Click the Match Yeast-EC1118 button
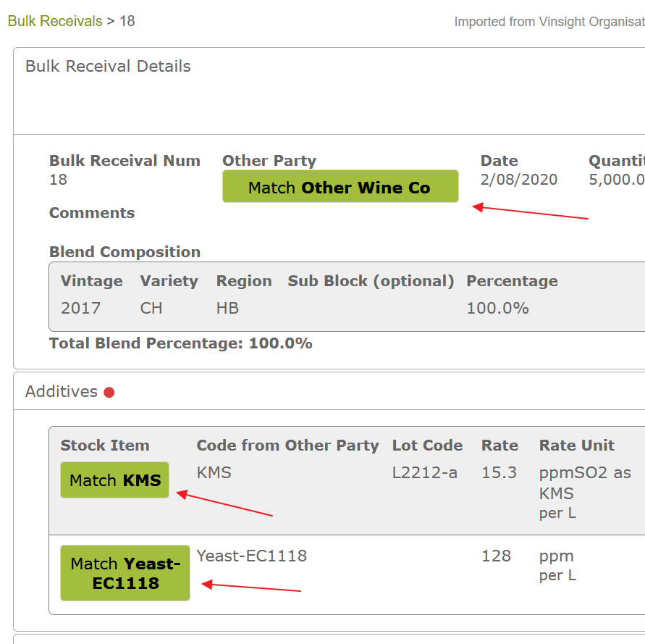The height and width of the screenshot is (644, 645). tap(125, 573)
